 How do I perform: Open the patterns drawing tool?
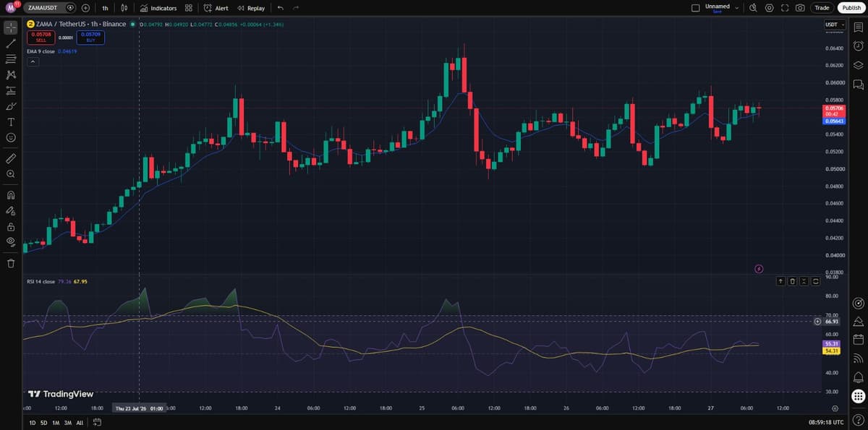11,74
